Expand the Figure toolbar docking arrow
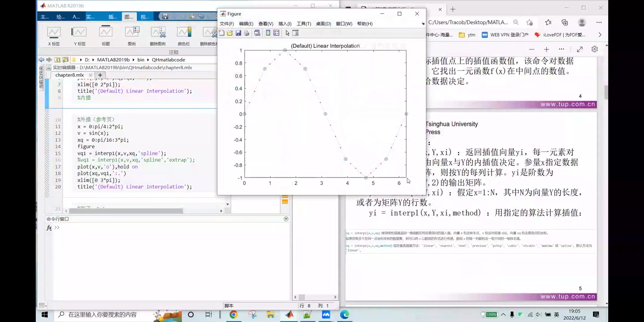This screenshot has height=322, width=644. tap(423, 24)
